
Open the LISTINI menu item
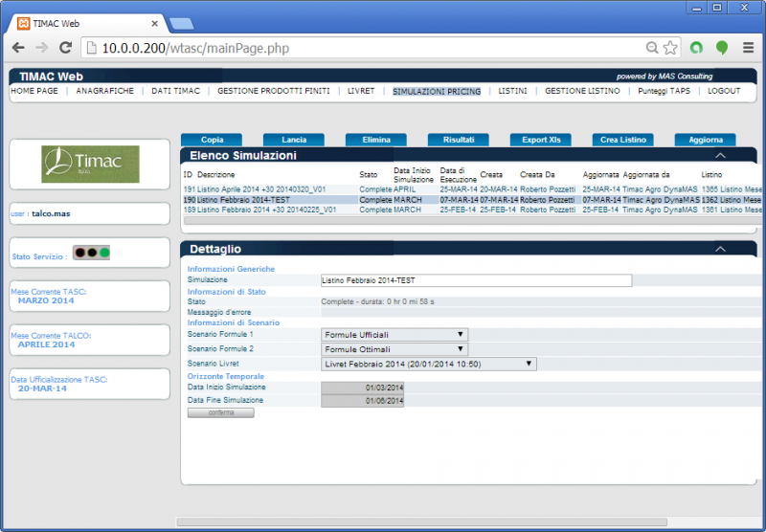pyautogui.click(x=512, y=91)
